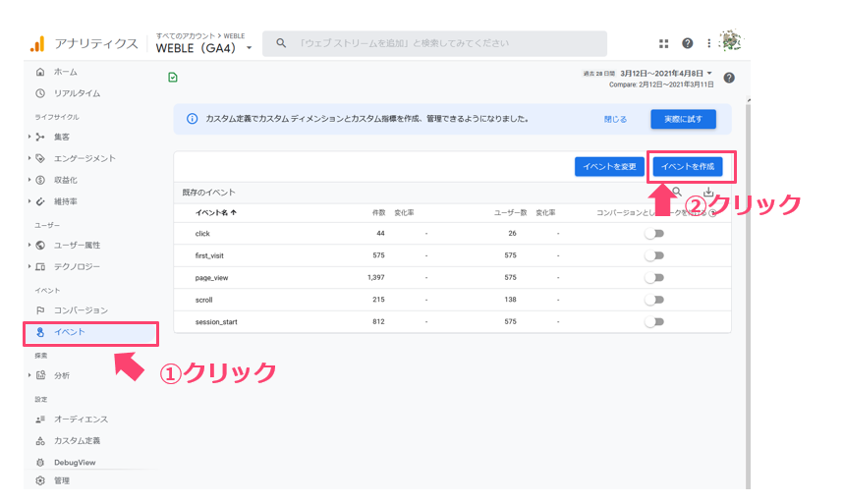843x504 pixels.
Task: Sort by イベント名 column header
Action: click(215, 213)
